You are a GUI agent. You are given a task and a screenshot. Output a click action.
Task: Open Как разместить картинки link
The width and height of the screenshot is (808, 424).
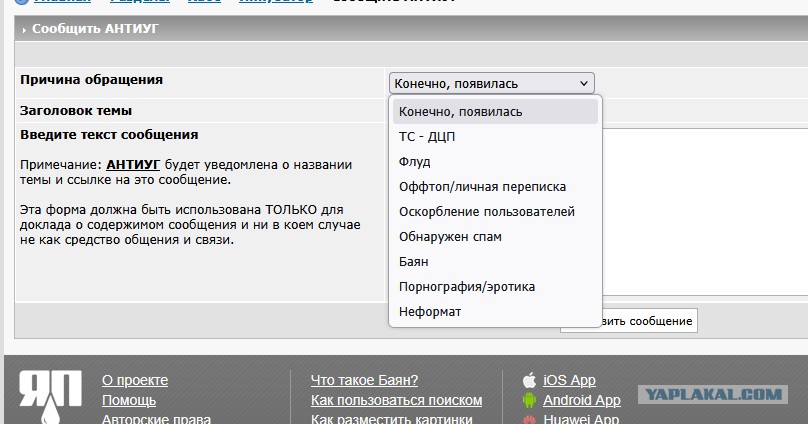click(x=392, y=419)
